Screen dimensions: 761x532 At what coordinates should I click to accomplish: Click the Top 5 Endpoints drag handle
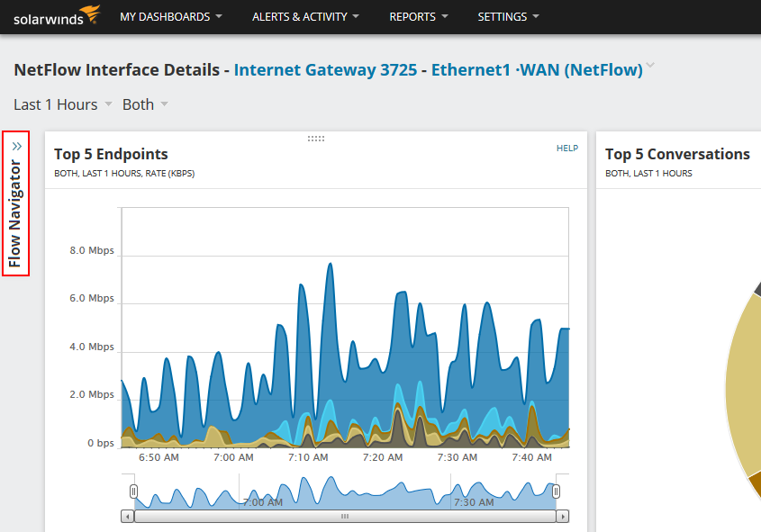click(316, 139)
